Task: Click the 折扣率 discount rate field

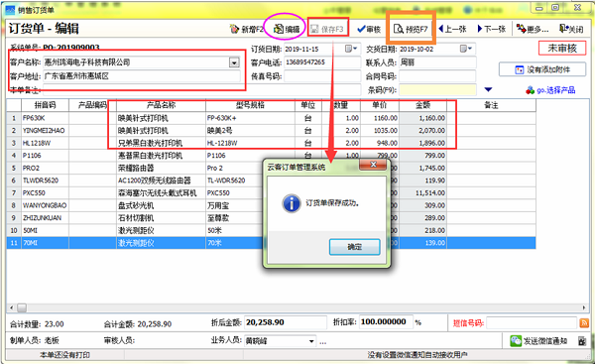Action: [386, 322]
